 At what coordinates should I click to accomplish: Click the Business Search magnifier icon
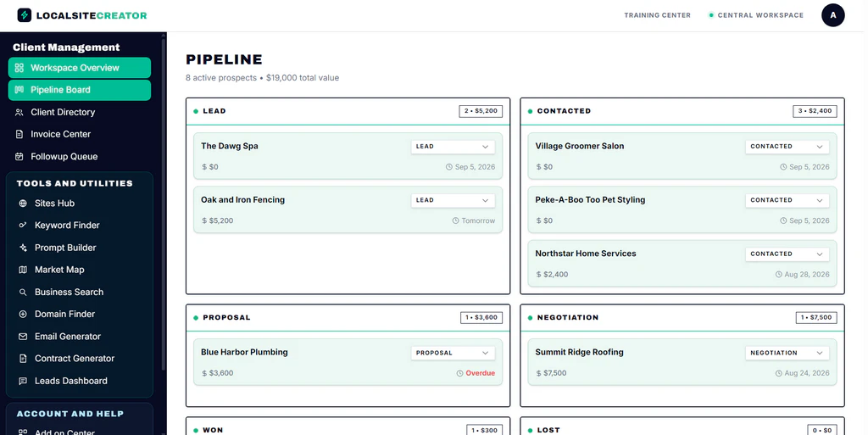click(x=23, y=292)
